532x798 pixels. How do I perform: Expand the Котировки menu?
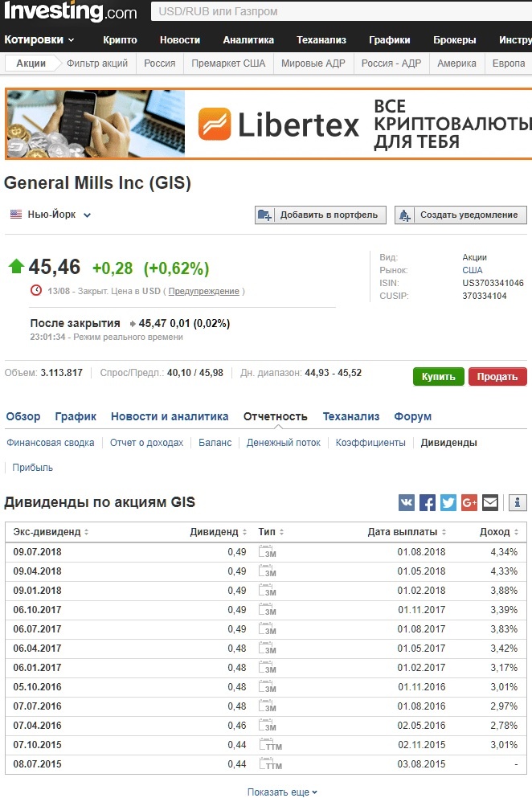[39, 39]
